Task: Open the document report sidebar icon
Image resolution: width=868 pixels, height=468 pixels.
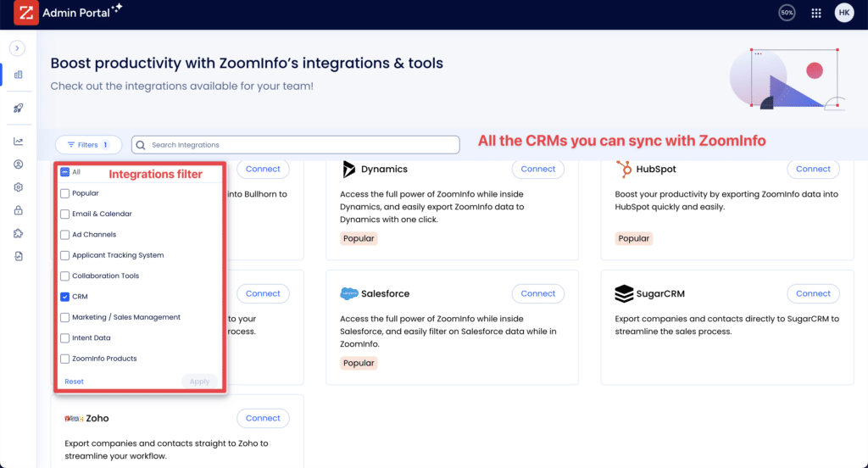Action: (x=19, y=256)
